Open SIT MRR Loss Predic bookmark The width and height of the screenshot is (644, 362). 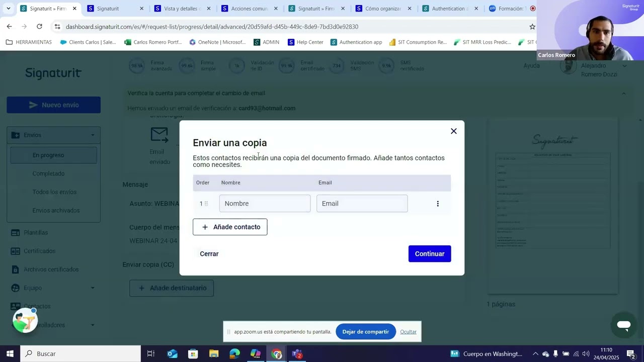click(482, 42)
